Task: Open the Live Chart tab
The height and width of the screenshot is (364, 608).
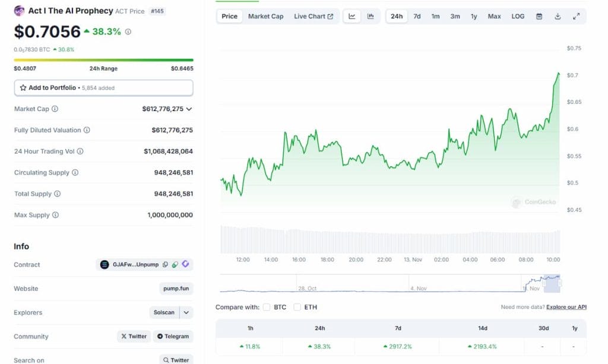Action: click(313, 16)
